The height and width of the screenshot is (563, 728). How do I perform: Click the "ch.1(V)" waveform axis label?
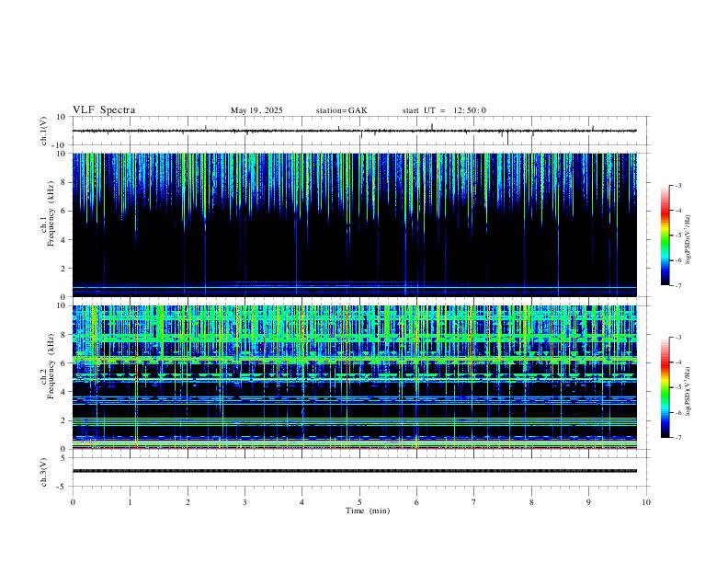[x=44, y=131]
